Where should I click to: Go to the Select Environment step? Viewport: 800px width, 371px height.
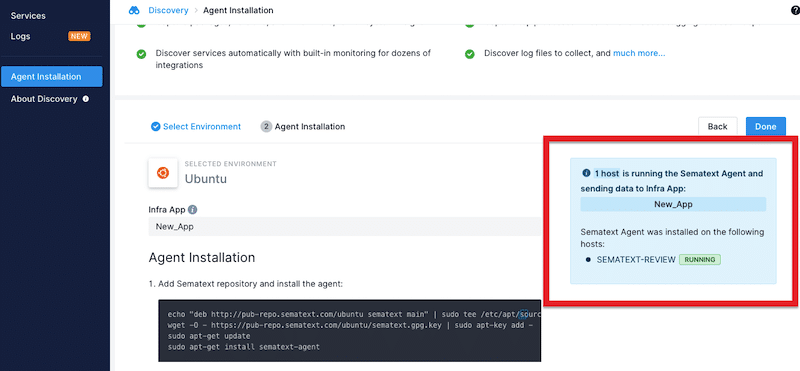pos(202,127)
